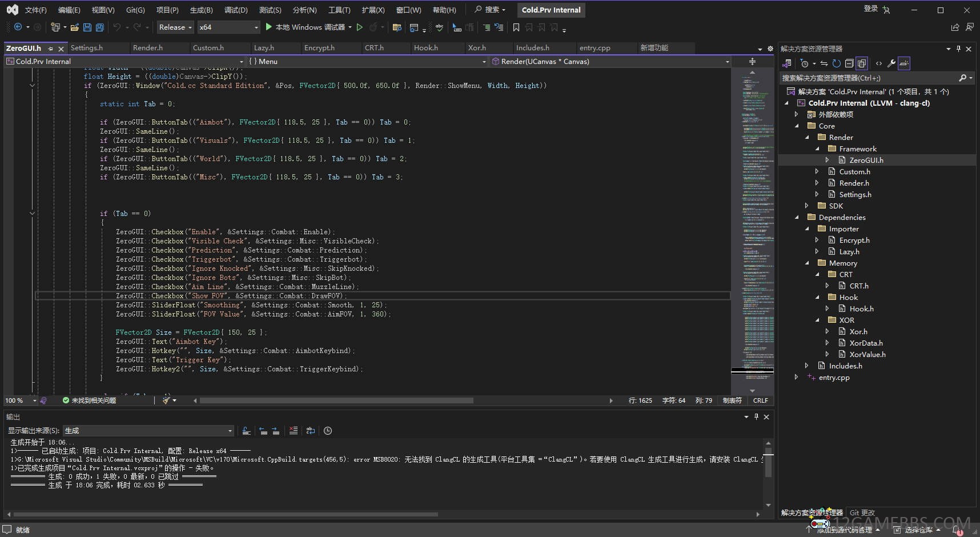
Task: Toggle a bookmark on the current line
Action: tap(516, 27)
